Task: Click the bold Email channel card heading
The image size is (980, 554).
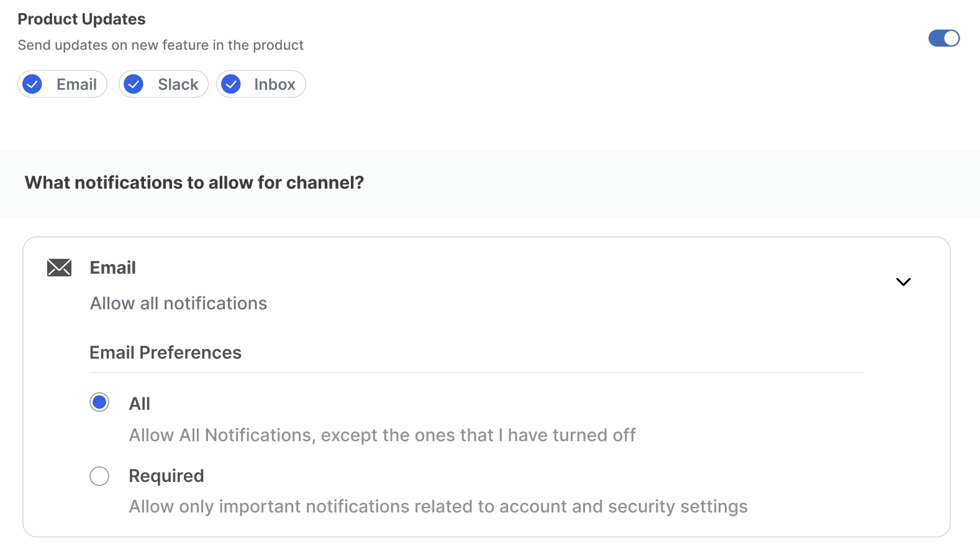Action: click(113, 268)
